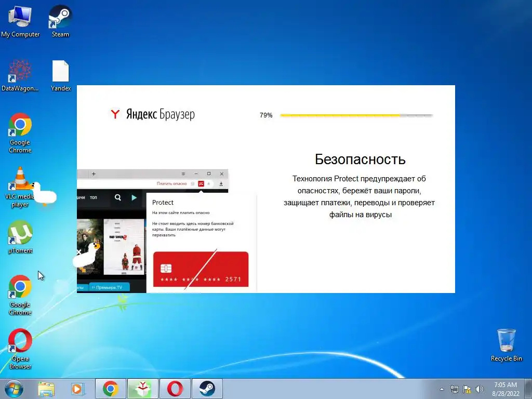
Task: Click the red Protect shield icon in illustration
Action: click(201, 183)
